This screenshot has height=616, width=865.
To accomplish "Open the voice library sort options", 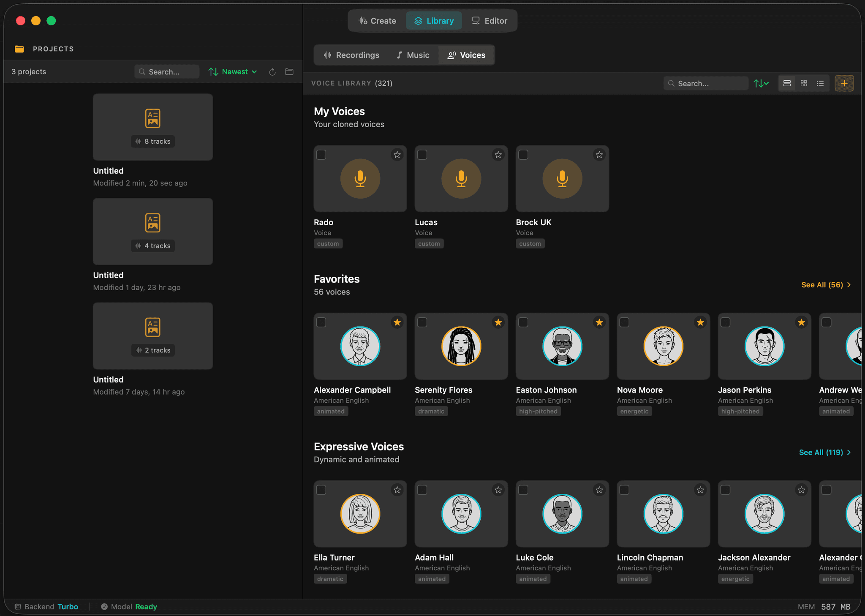I will tap(761, 83).
